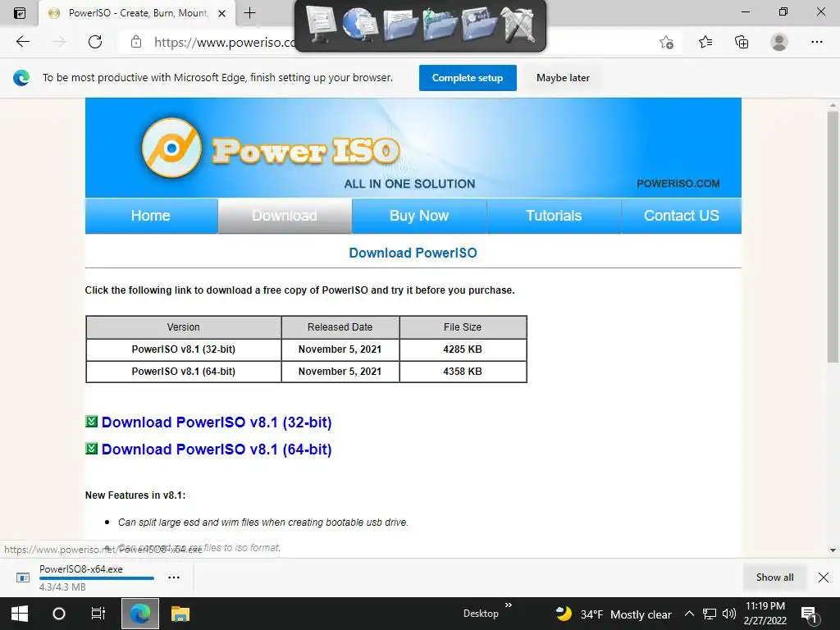
Task: Open File Explorer from the taskbar
Action: pos(180,614)
